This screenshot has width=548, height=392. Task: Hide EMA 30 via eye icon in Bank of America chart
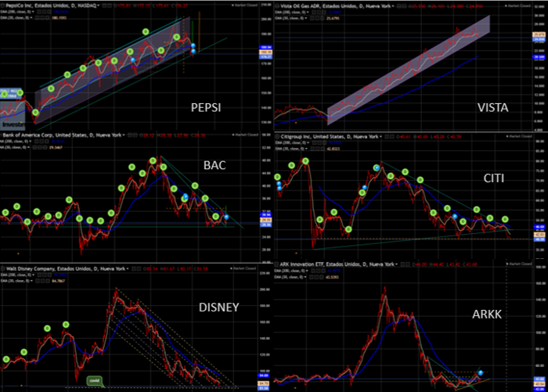tap(34, 147)
